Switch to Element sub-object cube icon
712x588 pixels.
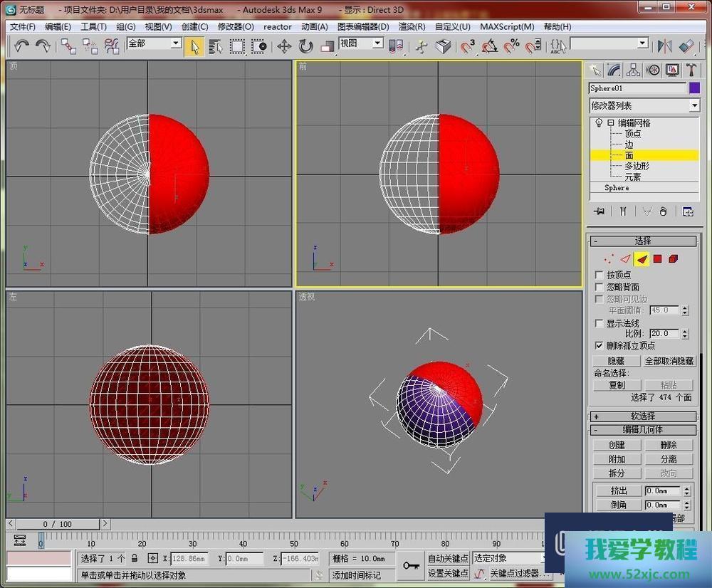(x=674, y=259)
